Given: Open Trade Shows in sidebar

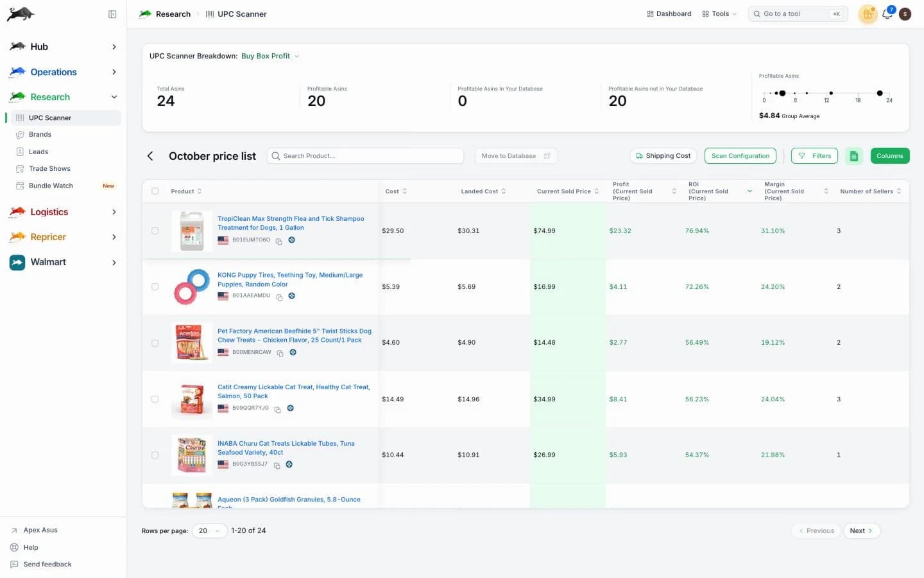Looking at the screenshot, I should [x=49, y=169].
